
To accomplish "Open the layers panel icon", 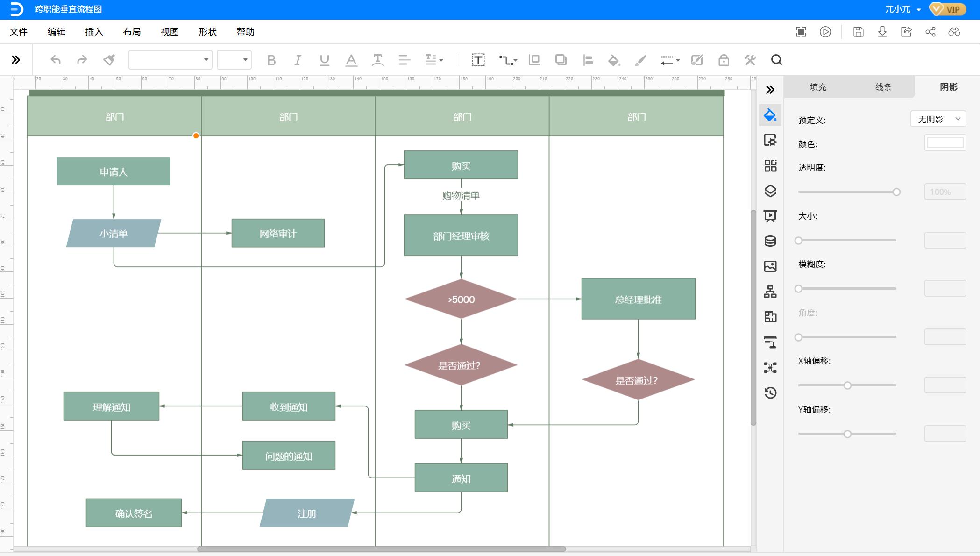I will (x=770, y=191).
